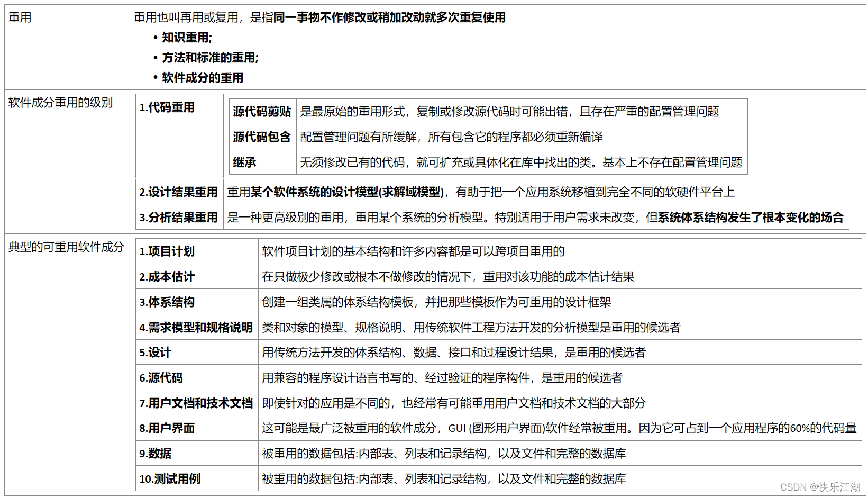Click description '类和对象的模型、规格说明'
The height and width of the screenshot is (497, 868).
(x=471, y=328)
